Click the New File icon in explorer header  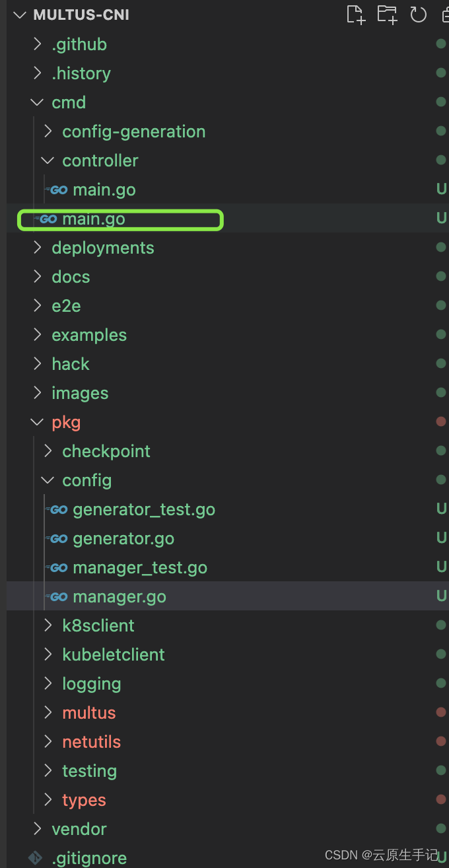tap(356, 15)
